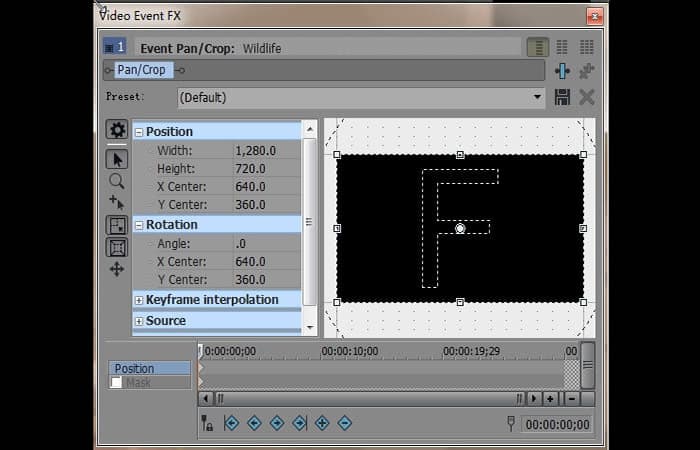Click the timeline zoom-out minus button
700x450 pixels.
[x=572, y=399]
